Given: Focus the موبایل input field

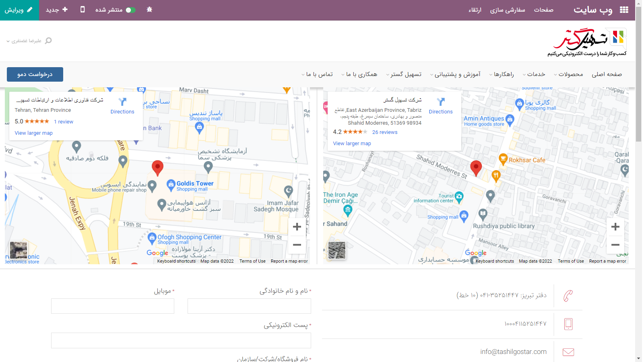Looking at the screenshot, I should [113, 306].
